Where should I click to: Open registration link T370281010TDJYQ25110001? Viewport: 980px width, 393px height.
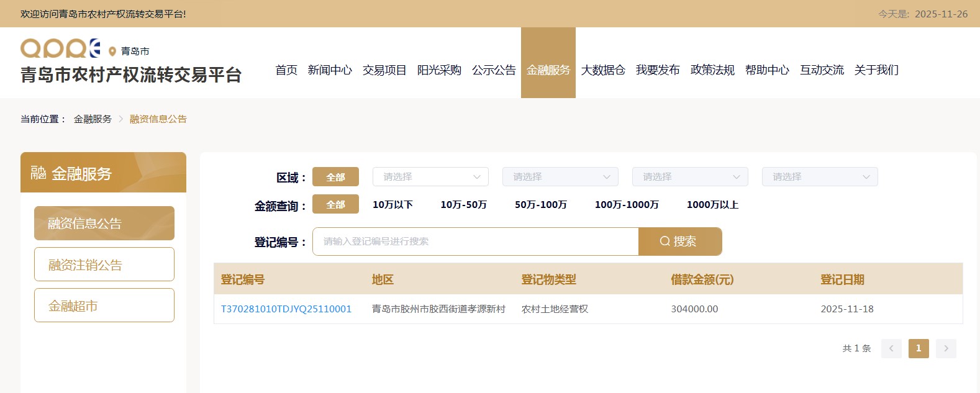point(286,309)
